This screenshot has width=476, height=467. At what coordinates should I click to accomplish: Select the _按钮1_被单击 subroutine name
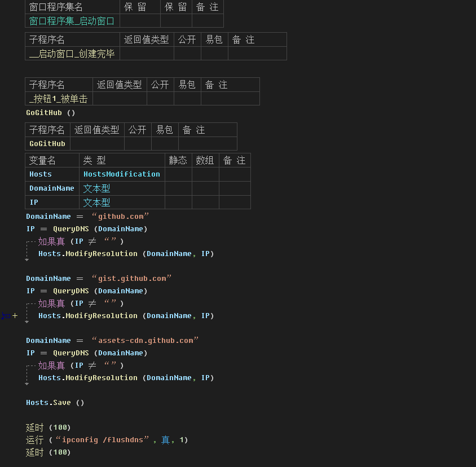click(x=59, y=99)
